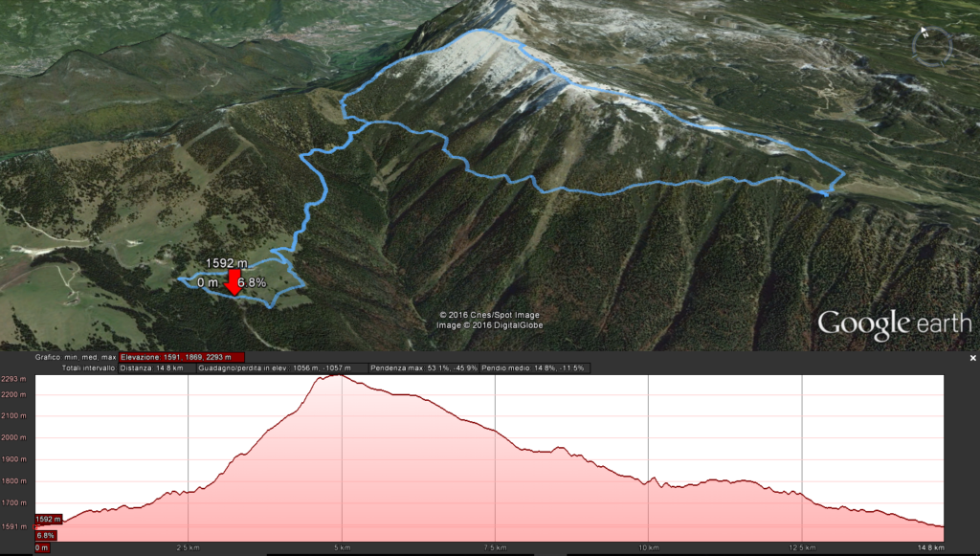Click the 5 km gridline on profile
The width and height of the screenshot is (980, 556).
coord(342,458)
